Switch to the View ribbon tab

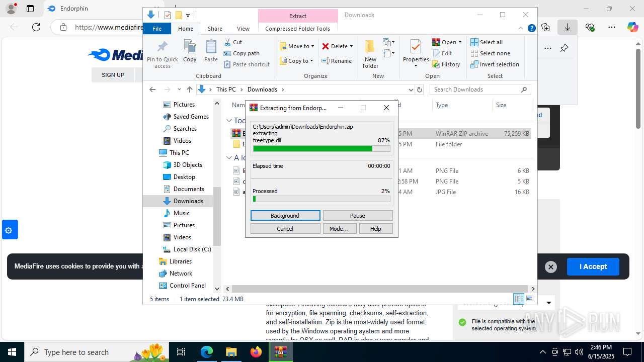(243, 29)
